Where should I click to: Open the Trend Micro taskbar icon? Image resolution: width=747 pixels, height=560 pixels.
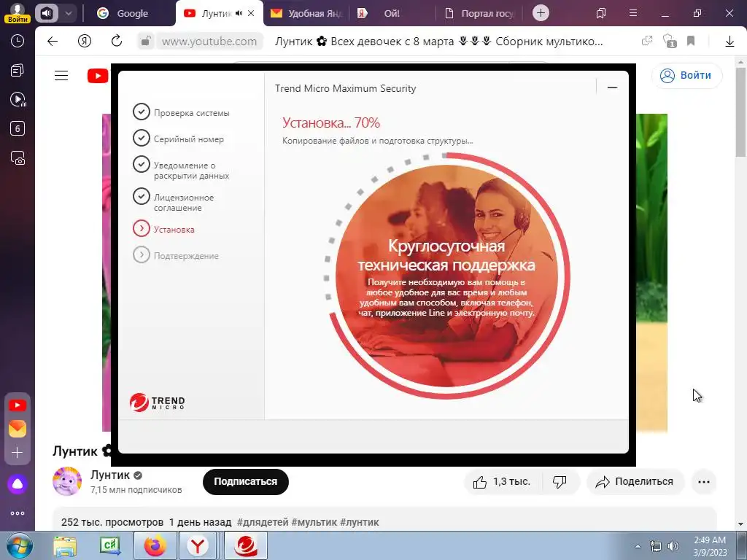pyautogui.click(x=246, y=546)
